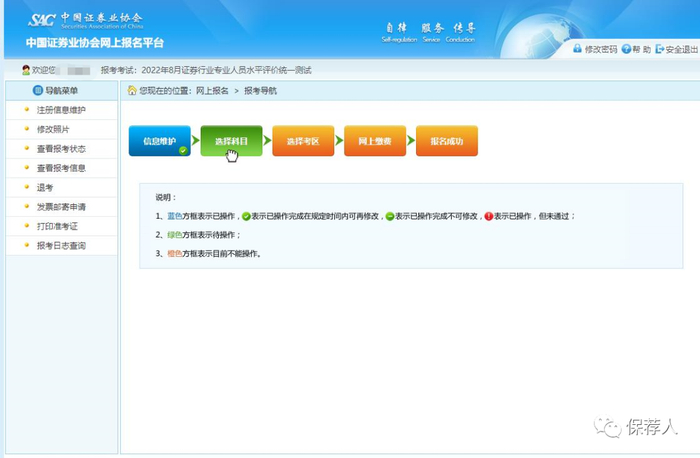Select 修改照片 menu item
Screen dimensions: 700x458
(x=53, y=129)
